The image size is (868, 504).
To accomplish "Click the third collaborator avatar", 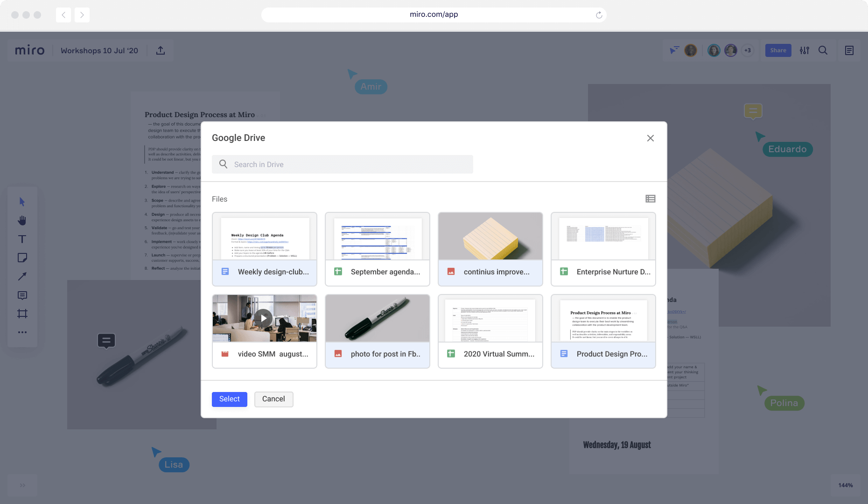I will (731, 50).
